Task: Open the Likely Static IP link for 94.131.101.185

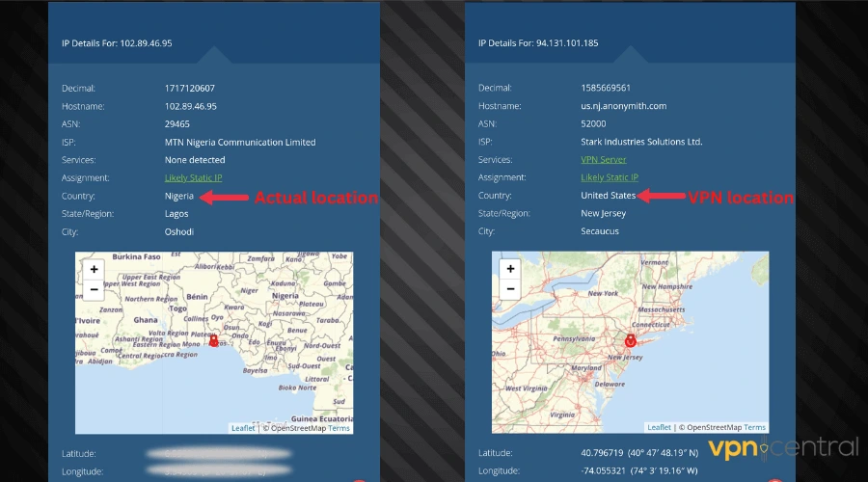Action: coord(610,177)
